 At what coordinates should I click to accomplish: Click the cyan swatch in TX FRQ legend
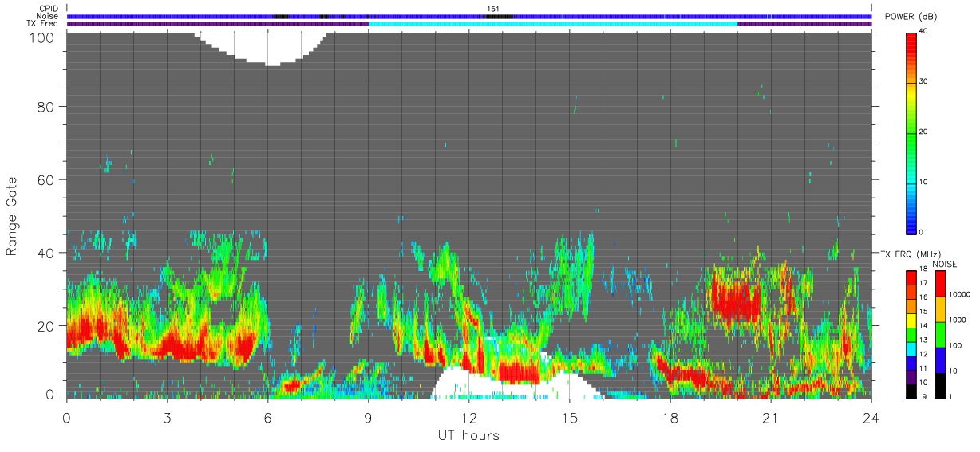pos(911,350)
